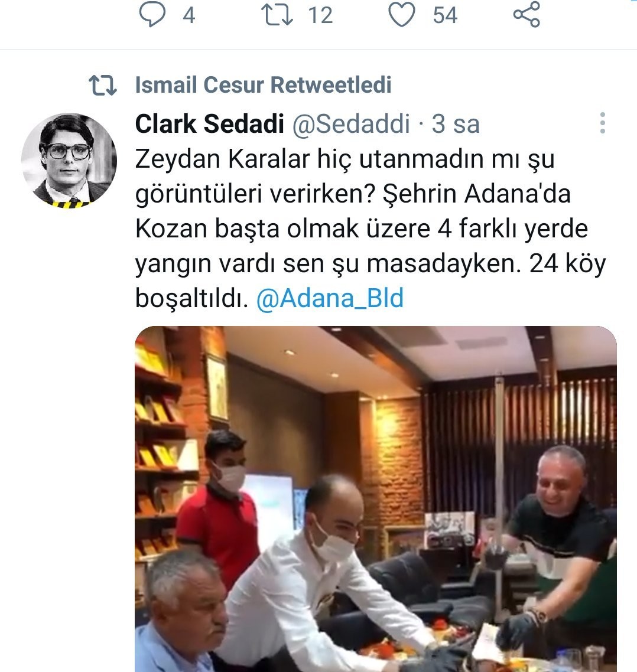The width and height of the screenshot is (637, 672).
Task: Play the embedded dinner table video
Action: click(376, 499)
